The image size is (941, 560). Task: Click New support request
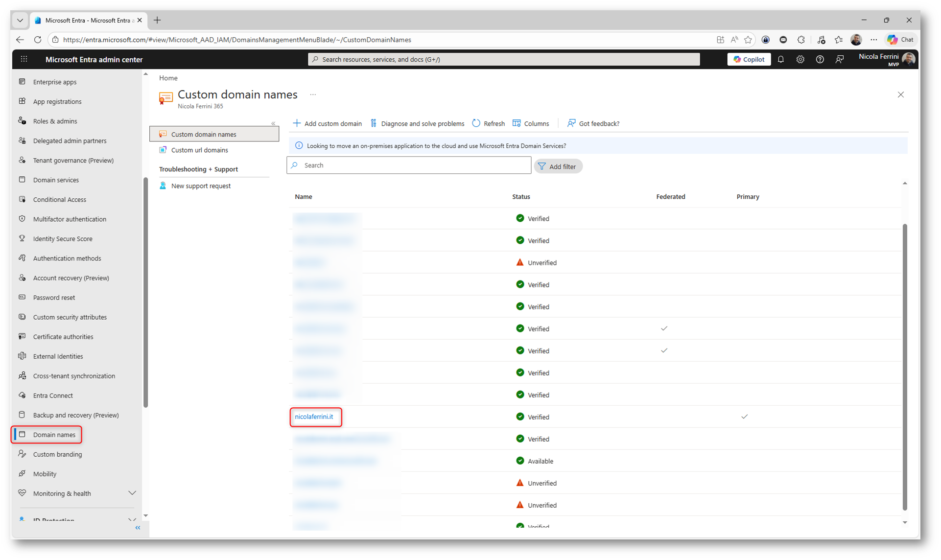tap(201, 186)
